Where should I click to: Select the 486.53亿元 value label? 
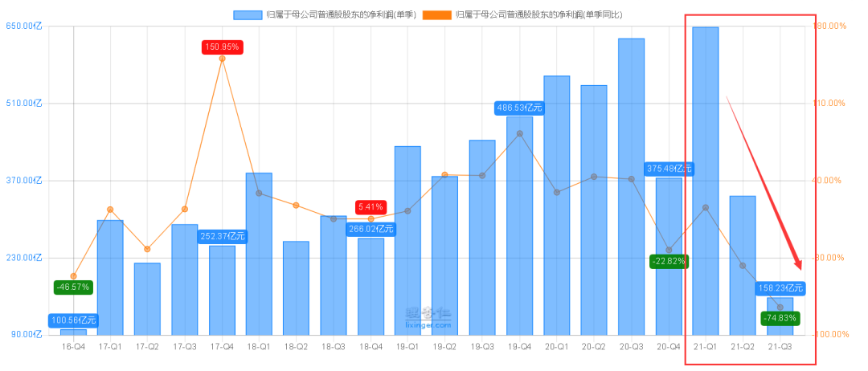[x=519, y=108]
